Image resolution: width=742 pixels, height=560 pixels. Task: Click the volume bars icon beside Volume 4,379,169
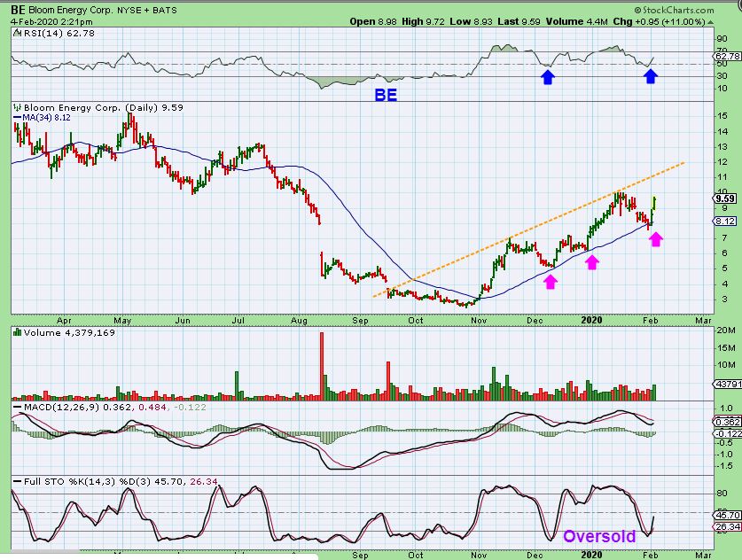[18, 332]
